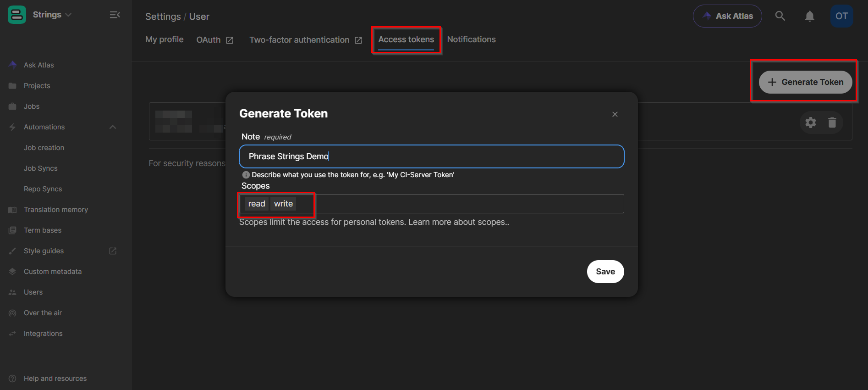This screenshot has width=868, height=390.
Task: Open Help and resources
Action: click(55, 379)
